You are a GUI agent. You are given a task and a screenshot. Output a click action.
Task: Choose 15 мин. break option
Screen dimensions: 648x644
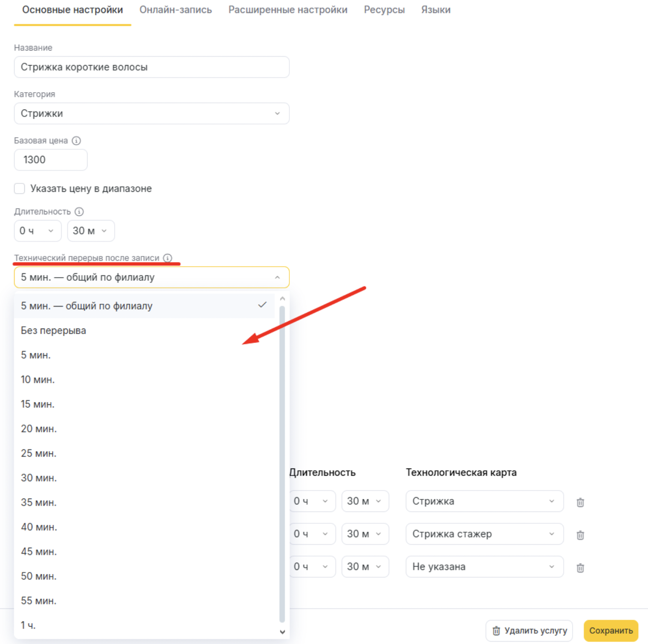click(x=37, y=404)
